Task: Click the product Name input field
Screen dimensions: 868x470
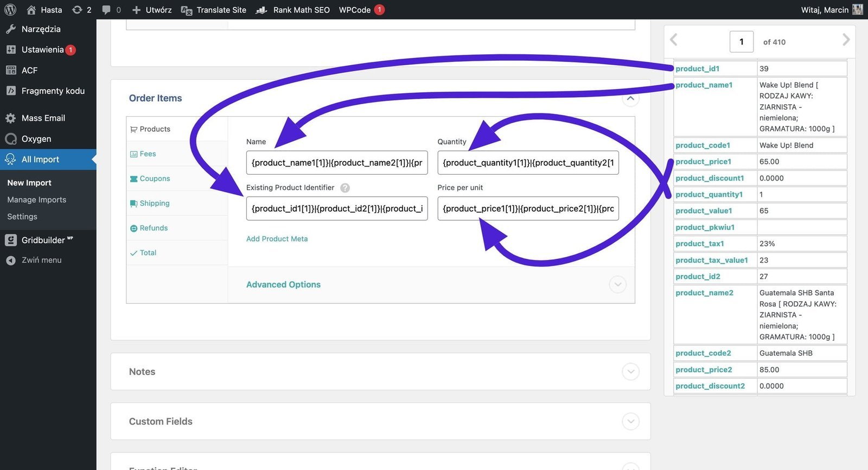Action: 336,163
